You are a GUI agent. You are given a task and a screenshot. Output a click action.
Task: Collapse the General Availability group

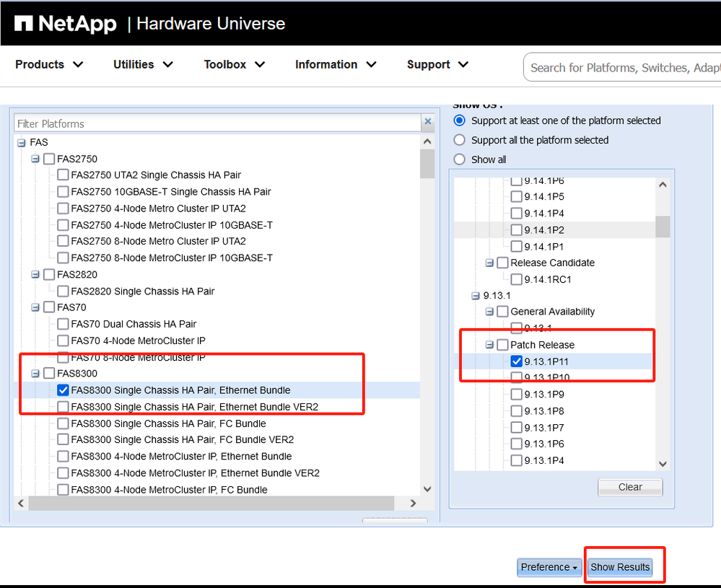coord(489,312)
